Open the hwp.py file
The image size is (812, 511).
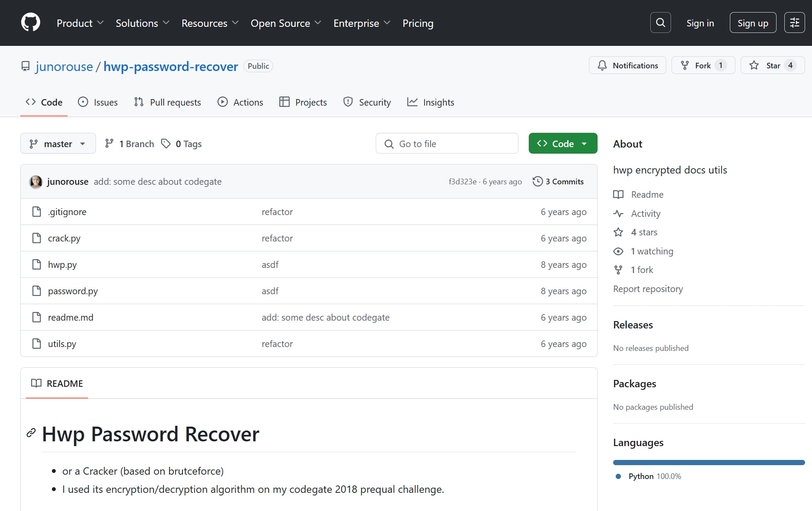coord(62,264)
